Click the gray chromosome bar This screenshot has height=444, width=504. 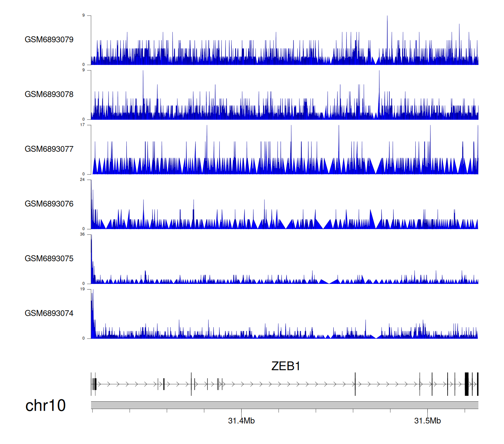[x=284, y=405]
